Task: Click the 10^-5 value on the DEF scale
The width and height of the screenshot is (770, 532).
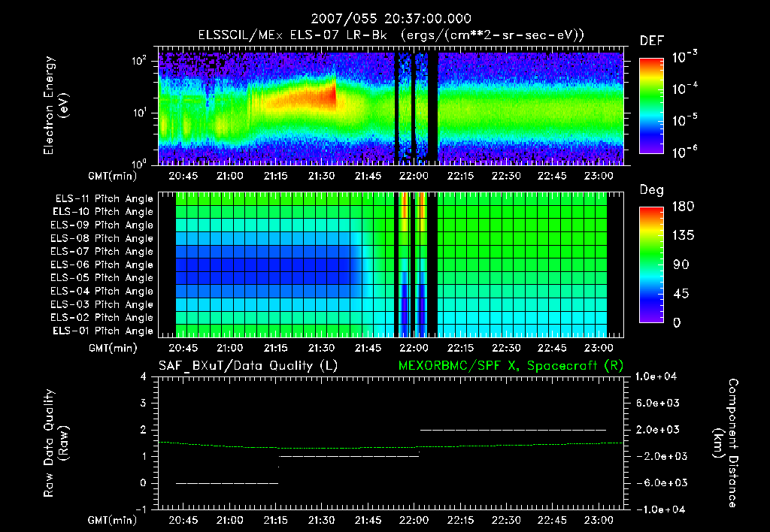Action: (x=684, y=119)
